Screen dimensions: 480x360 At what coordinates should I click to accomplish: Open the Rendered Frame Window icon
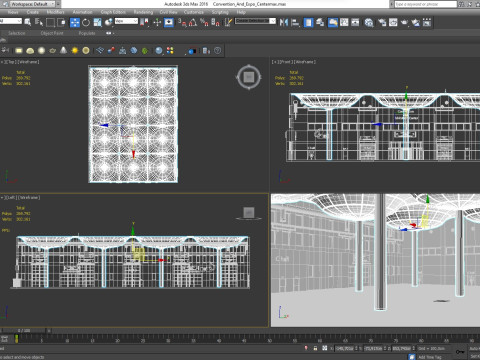(x=393, y=22)
